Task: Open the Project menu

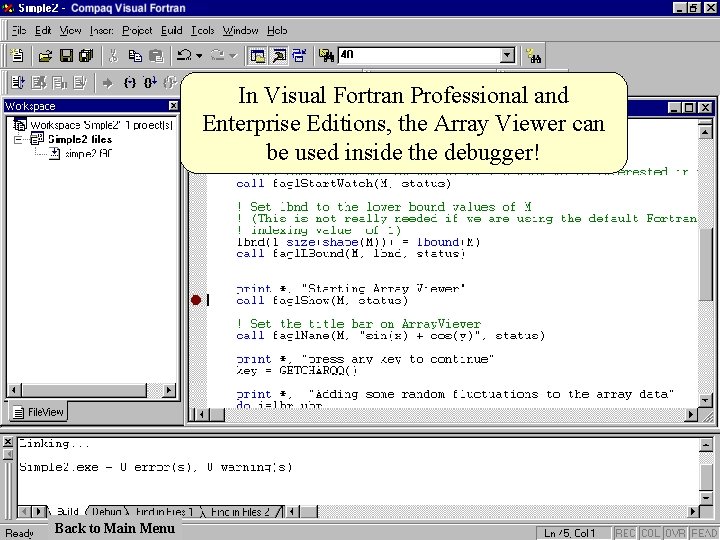Action: coord(137,31)
